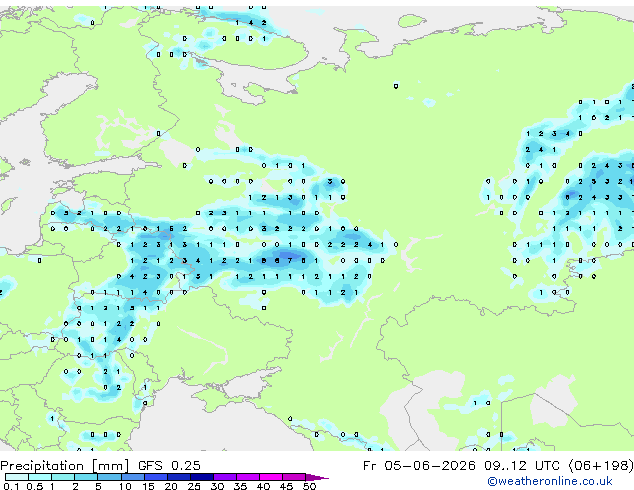Pick the 10–15 mm blue legend swatch
The width and height of the screenshot is (634, 490).
132,477
